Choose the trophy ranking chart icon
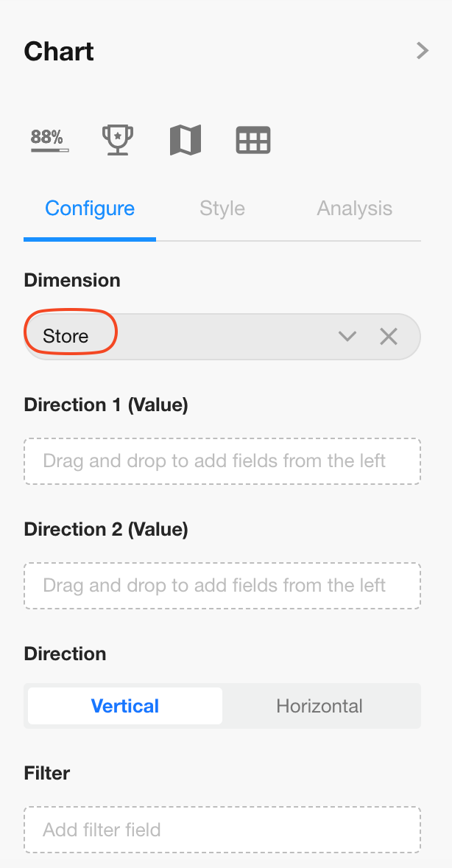 117,139
